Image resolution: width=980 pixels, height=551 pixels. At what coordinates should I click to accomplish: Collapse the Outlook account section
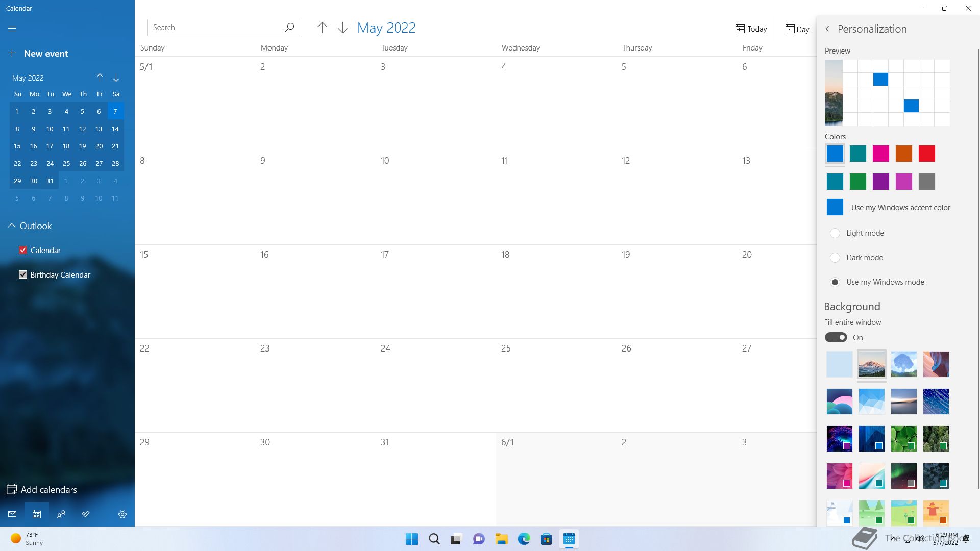[11, 226]
